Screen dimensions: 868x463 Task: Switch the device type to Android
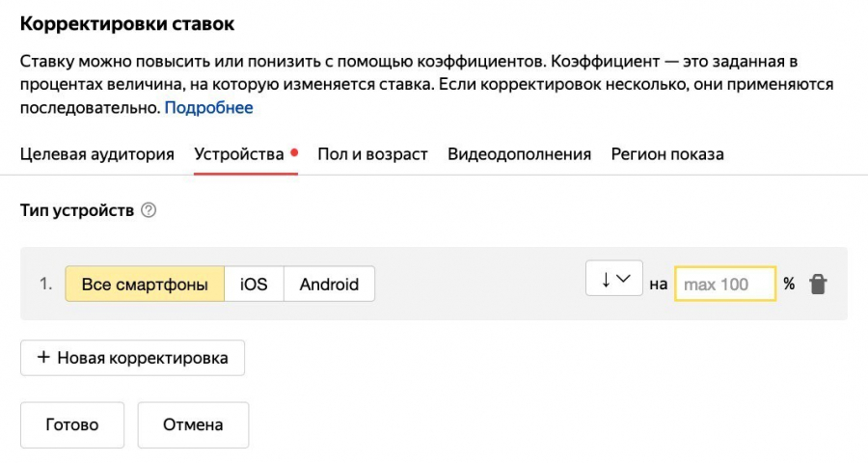coord(329,284)
